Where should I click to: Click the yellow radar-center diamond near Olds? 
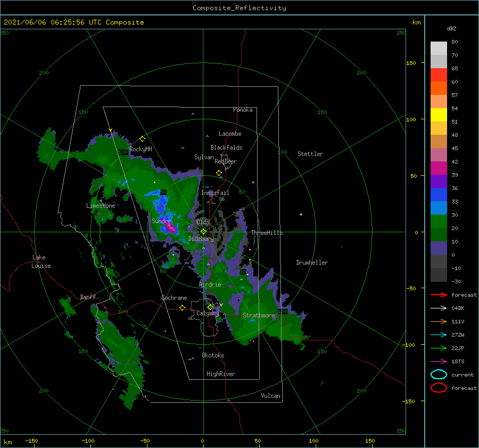pyautogui.click(x=203, y=232)
